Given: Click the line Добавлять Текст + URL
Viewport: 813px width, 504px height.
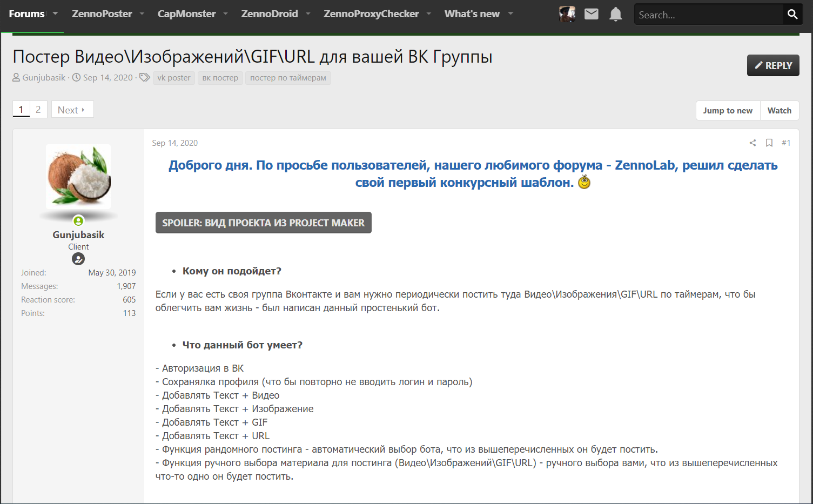Looking at the screenshot, I should [212, 435].
